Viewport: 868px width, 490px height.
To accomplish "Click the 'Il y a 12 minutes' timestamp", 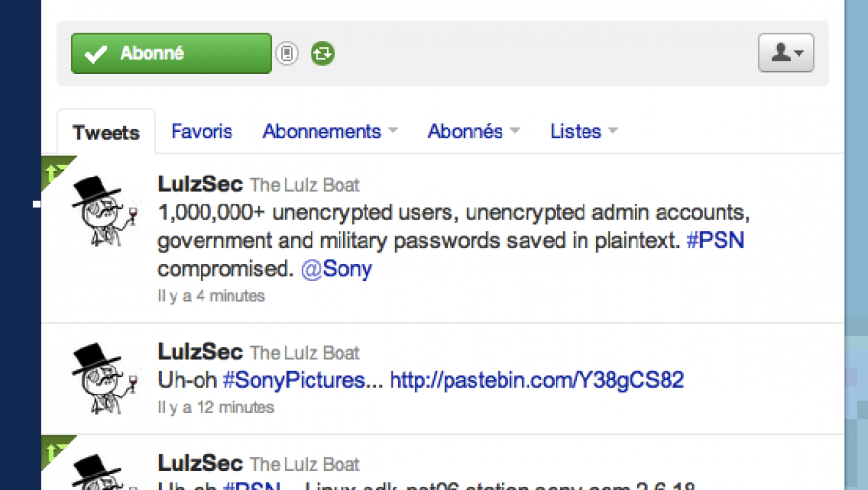I will (216, 407).
